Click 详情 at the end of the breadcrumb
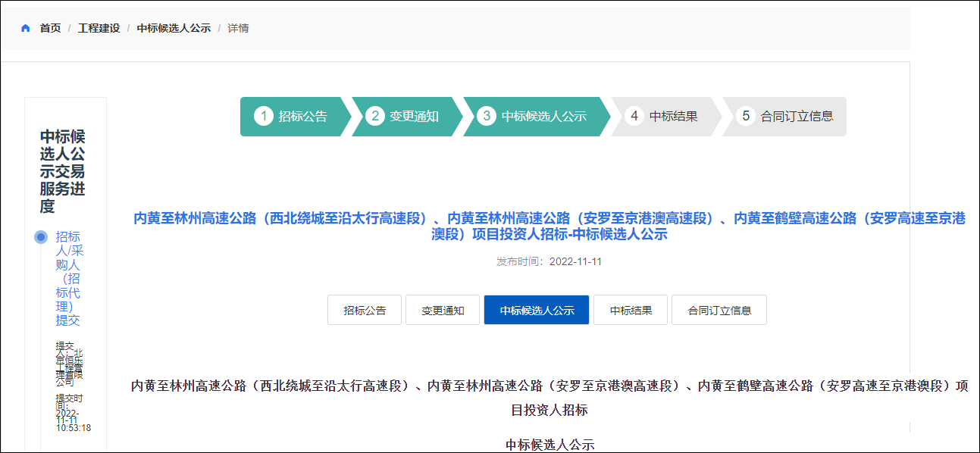Viewport: 980px width, 453px height. [x=238, y=28]
